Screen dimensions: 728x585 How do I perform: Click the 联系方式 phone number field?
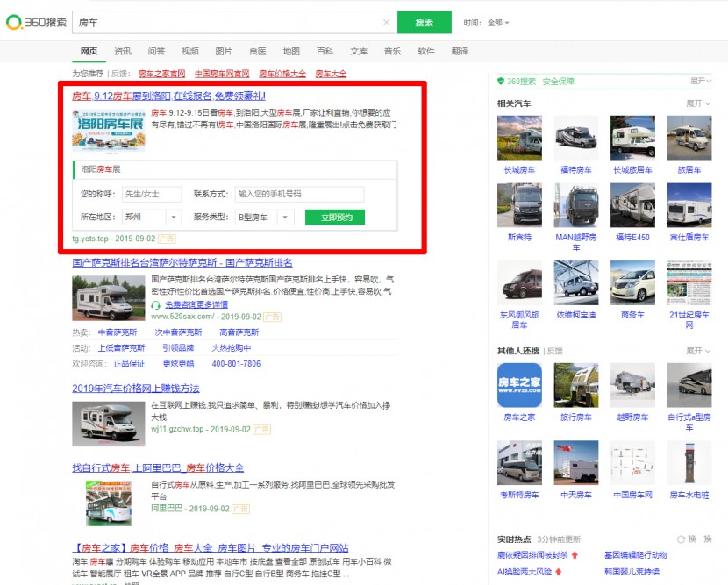point(298,194)
